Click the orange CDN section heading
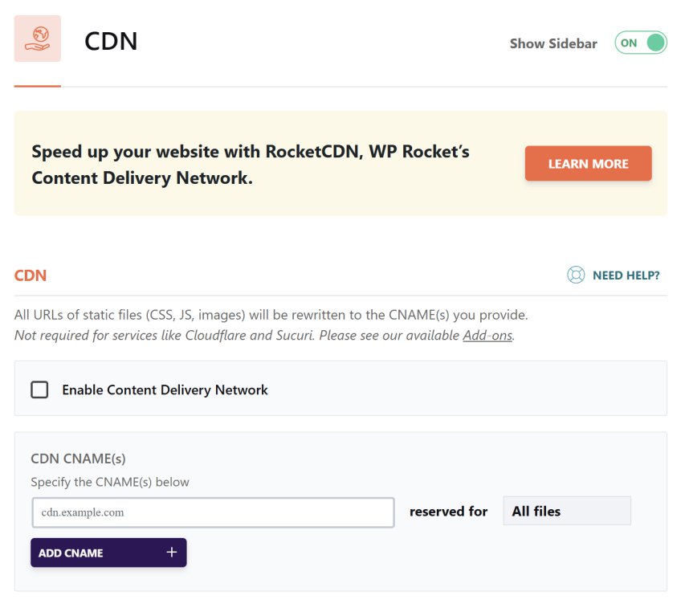Image resolution: width=685 pixels, height=616 pixels. coord(30,275)
